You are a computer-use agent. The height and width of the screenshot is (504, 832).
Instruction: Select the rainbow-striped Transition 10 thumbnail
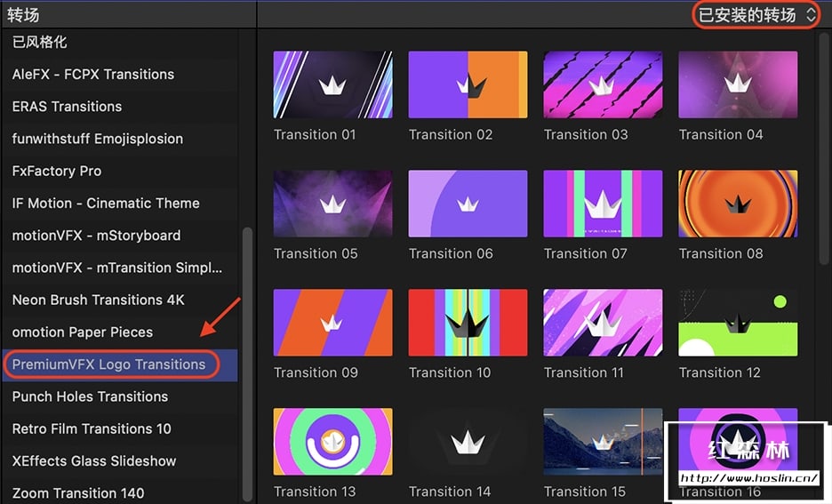[468, 323]
